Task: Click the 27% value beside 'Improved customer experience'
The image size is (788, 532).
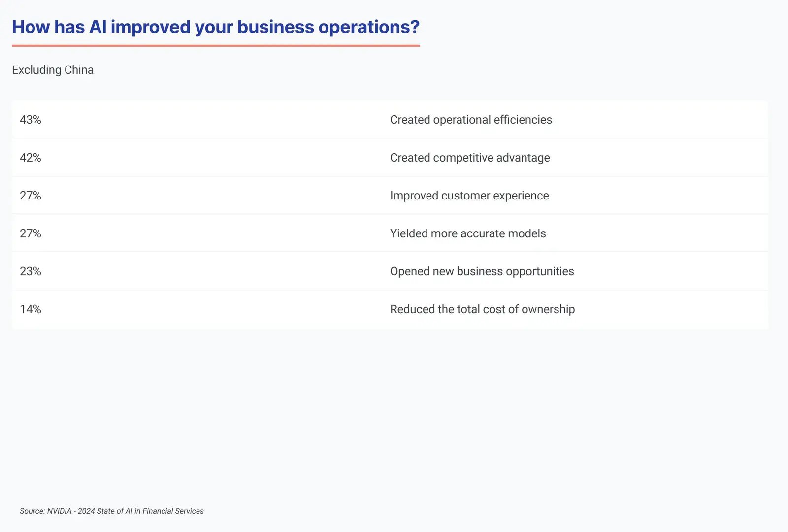Action: 31,196
